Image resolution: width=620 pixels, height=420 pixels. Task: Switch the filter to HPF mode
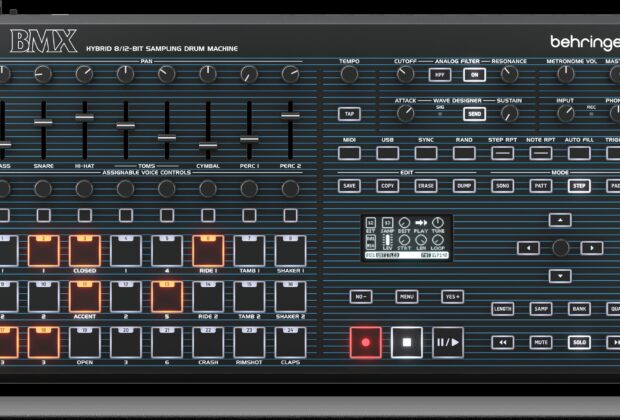coord(440,75)
